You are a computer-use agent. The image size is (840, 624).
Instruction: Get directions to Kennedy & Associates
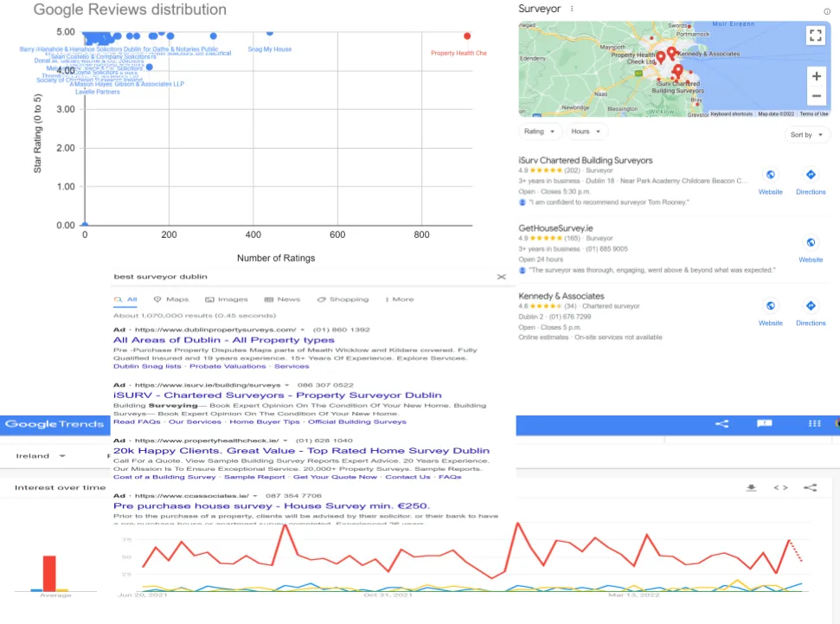[811, 306]
